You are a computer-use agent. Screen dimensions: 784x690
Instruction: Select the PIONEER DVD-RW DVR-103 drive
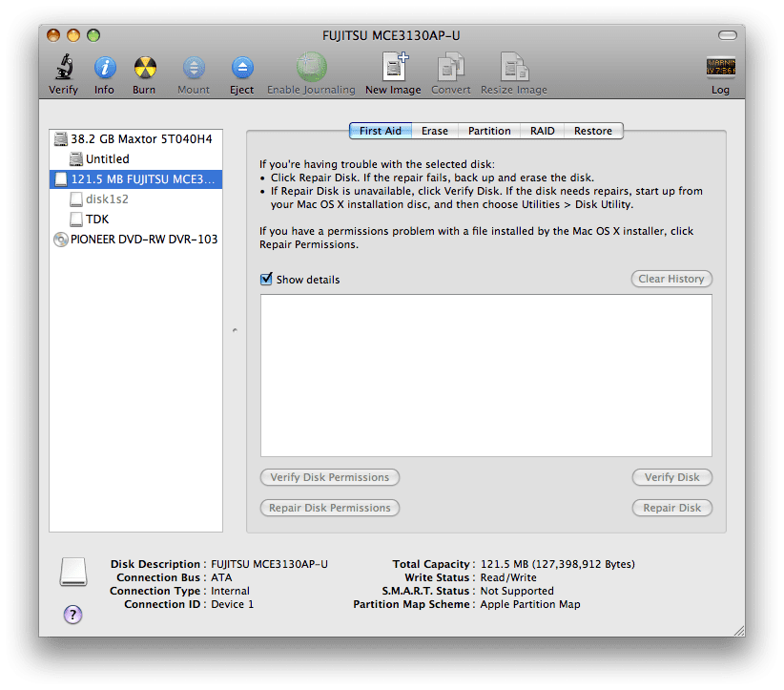pos(136,240)
